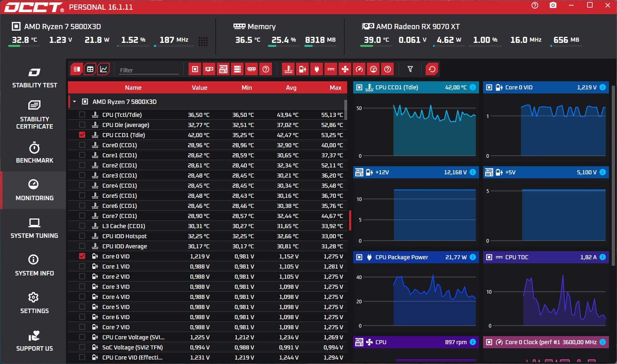617x364 pixels.
Task: Switch to the graph-only view layout
Action: 104,69
